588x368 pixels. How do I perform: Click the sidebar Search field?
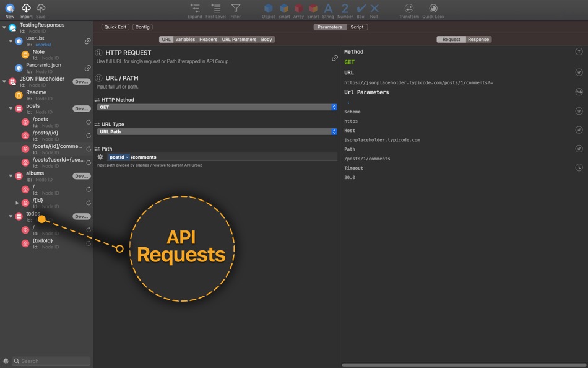coord(51,361)
